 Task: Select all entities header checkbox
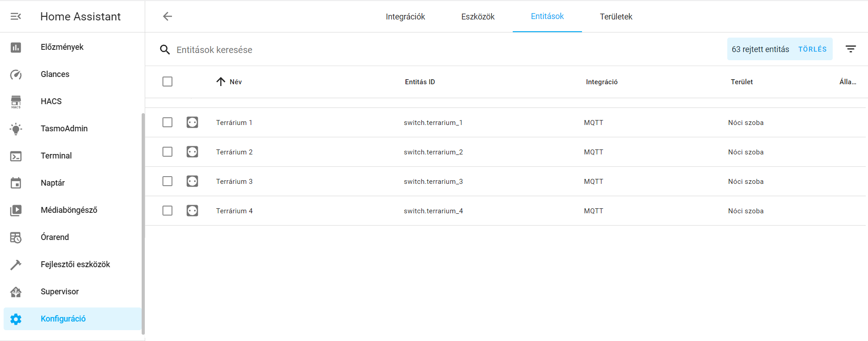pyautogui.click(x=167, y=82)
